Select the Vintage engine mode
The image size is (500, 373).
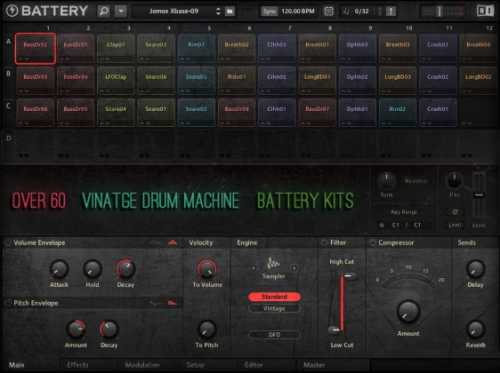pos(274,308)
